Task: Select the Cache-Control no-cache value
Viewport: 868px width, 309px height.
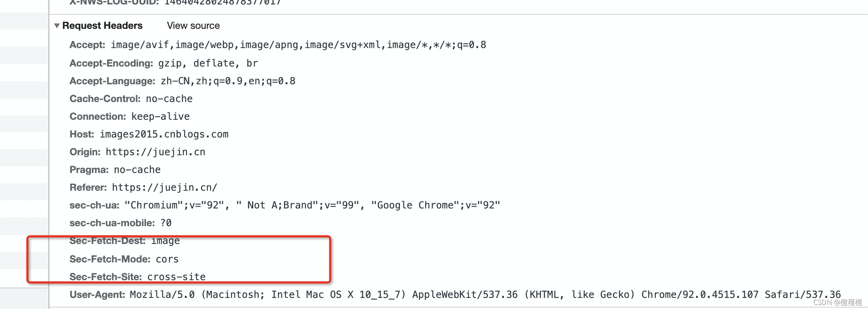Action: [169, 99]
